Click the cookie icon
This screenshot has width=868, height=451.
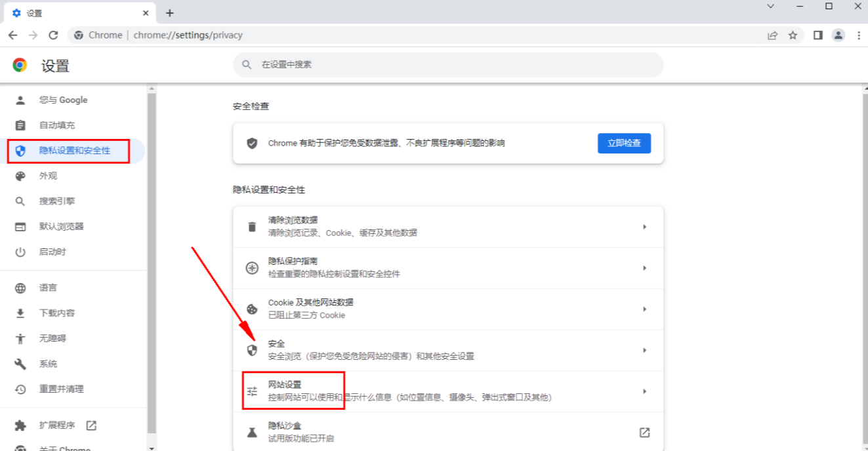252,309
